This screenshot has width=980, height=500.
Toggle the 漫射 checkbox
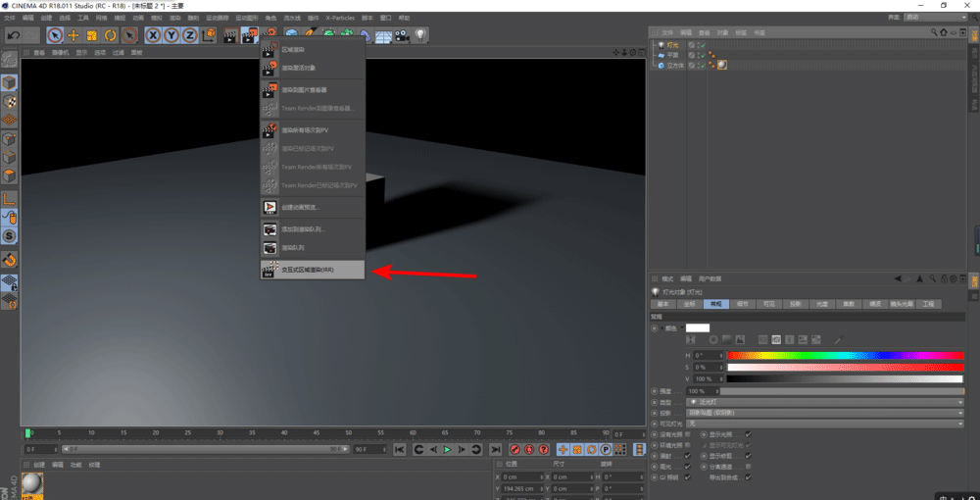[688, 456]
